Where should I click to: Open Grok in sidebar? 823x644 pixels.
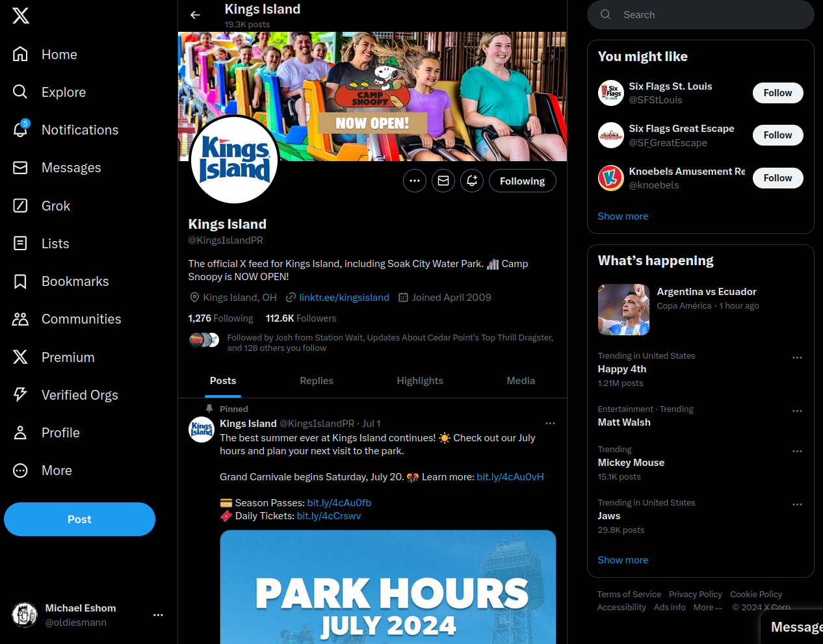41,206
